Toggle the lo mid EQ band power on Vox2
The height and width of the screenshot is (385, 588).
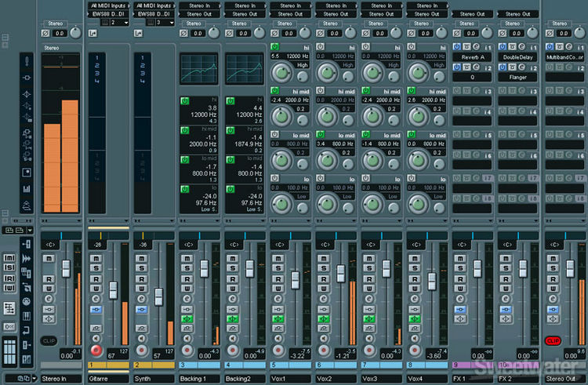(x=320, y=134)
